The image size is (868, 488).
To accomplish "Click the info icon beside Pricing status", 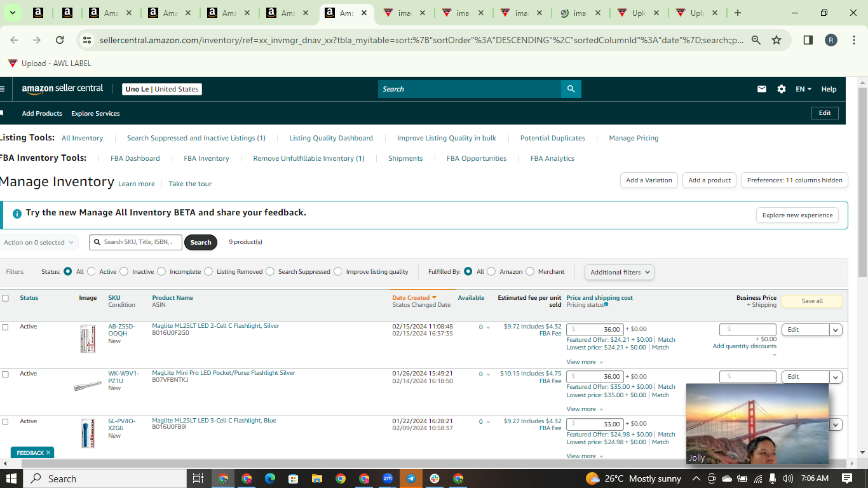I will 606,304.
